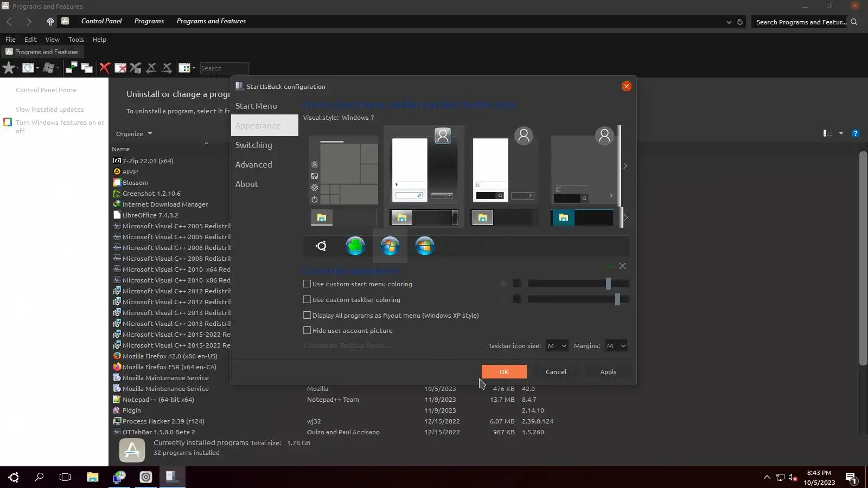This screenshot has height=488, width=868.
Task: Open the Edit menu
Action: coord(30,40)
